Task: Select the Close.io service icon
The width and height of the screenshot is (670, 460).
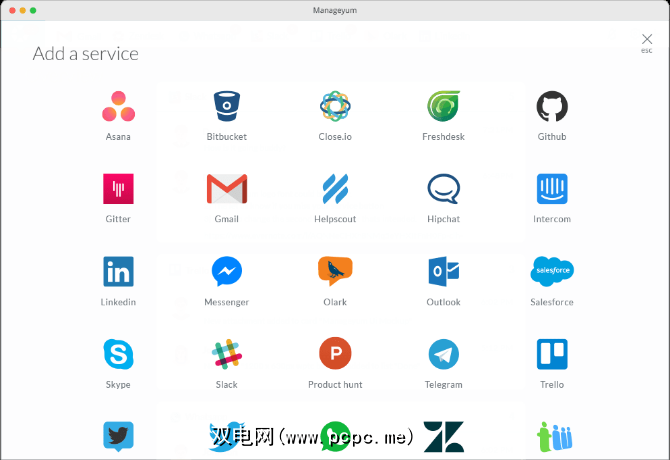Action: click(x=335, y=106)
